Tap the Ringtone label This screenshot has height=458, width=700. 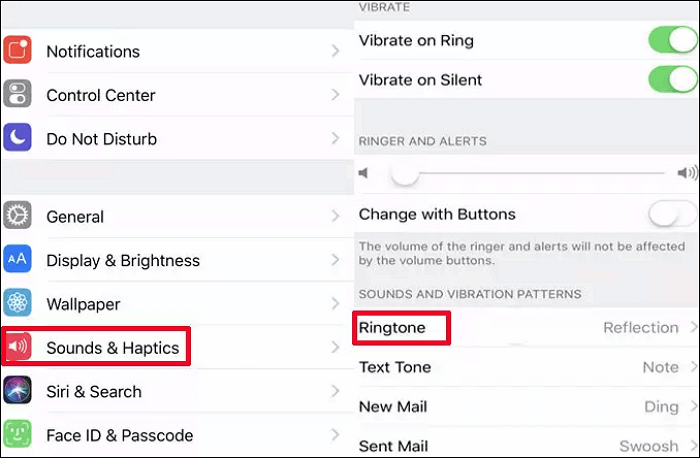coord(392,328)
